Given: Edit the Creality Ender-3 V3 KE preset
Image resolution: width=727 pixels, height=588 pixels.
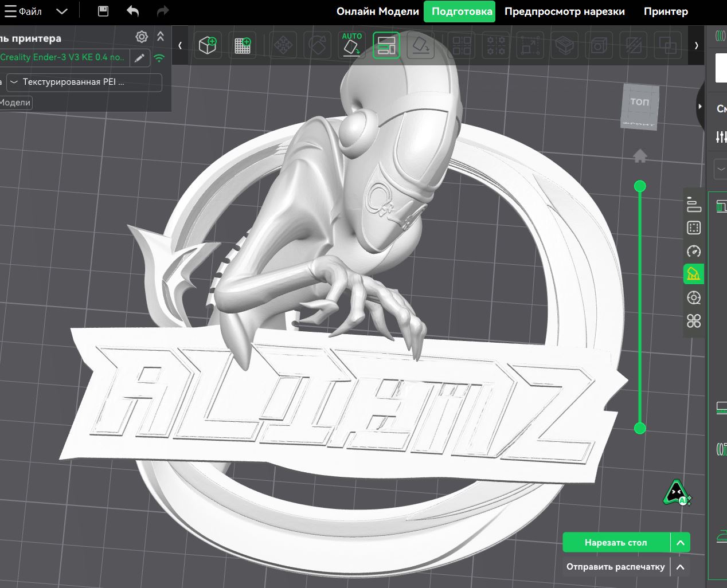Looking at the screenshot, I should coord(139,57).
